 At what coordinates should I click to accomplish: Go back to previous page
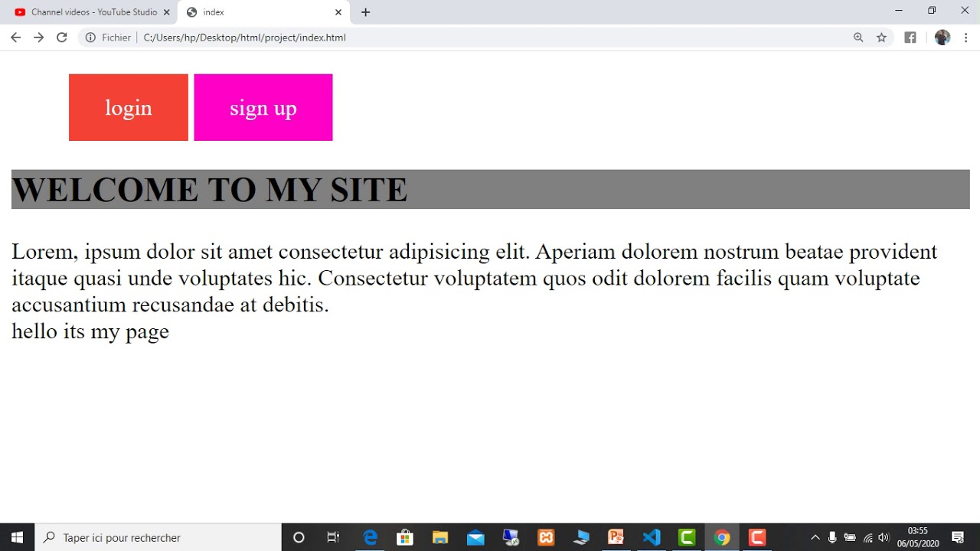(x=15, y=37)
